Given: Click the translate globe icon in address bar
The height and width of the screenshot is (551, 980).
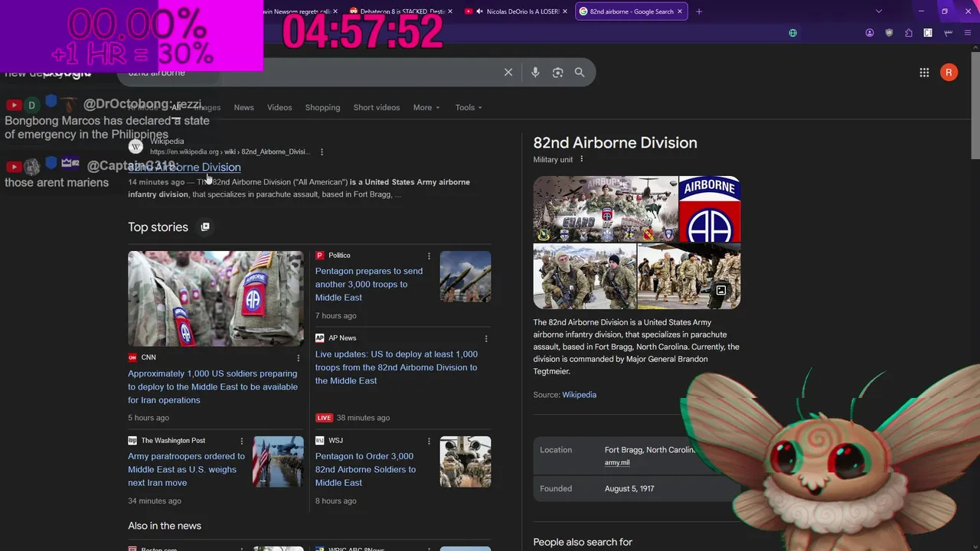Looking at the screenshot, I should tap(792, 33).
